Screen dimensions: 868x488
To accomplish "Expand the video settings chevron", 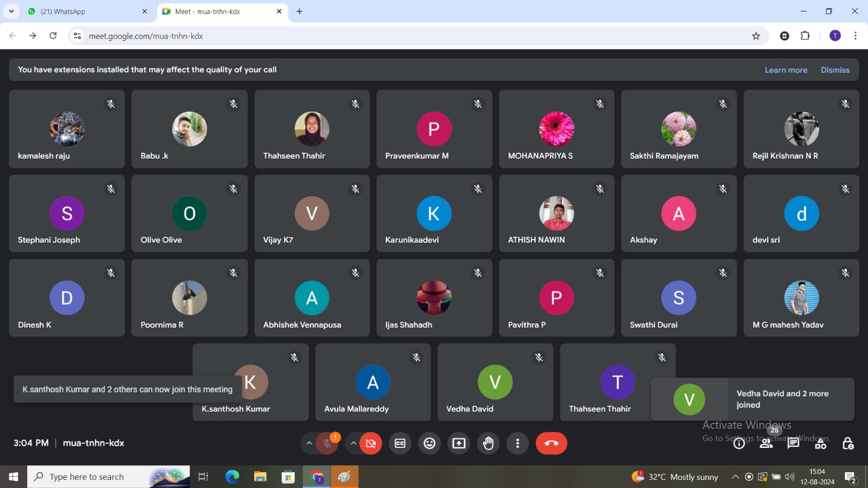I will coord(353,443).
